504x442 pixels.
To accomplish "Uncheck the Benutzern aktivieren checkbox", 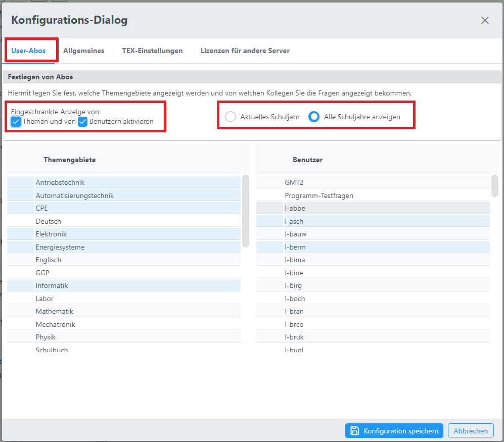I will click(x=83, y=122).
